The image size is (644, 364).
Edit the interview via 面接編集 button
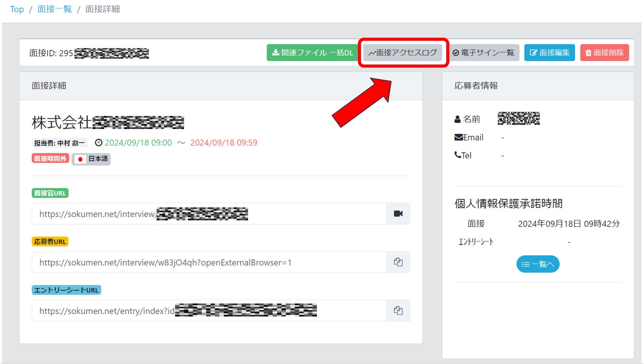tap(550, 53)
